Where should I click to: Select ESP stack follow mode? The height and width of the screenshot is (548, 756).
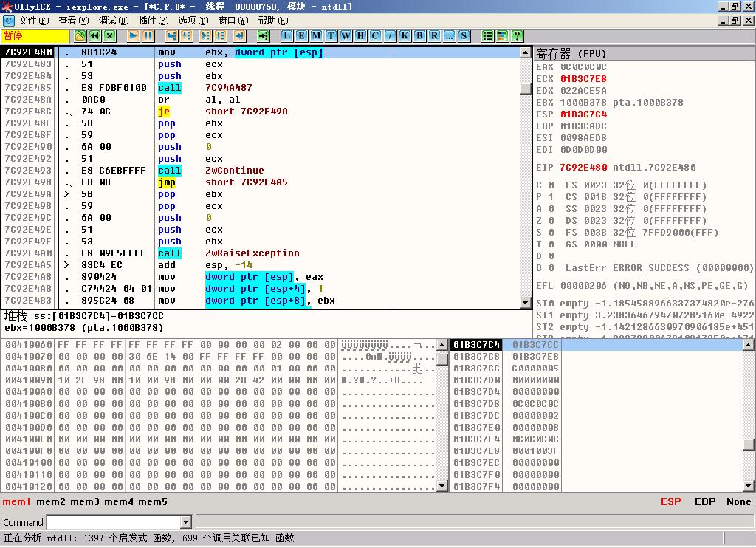tap(670, 501)
